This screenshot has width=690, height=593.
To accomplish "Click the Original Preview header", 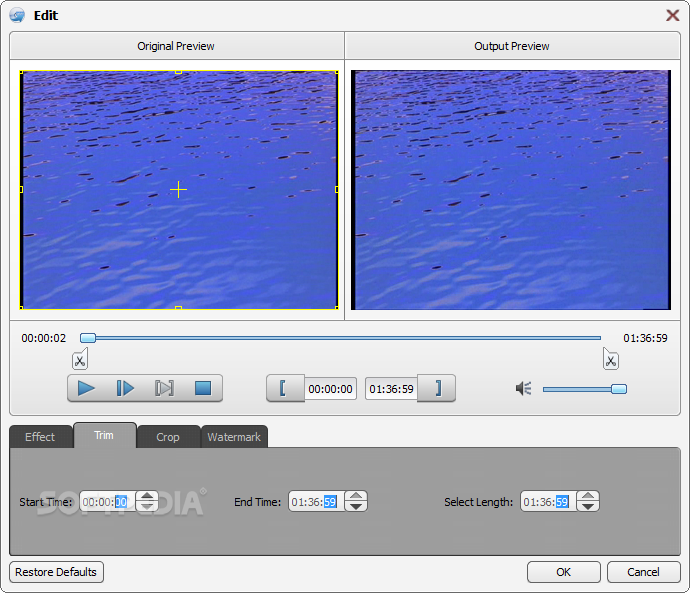I will pyautogui.click(x=176, y=46).
